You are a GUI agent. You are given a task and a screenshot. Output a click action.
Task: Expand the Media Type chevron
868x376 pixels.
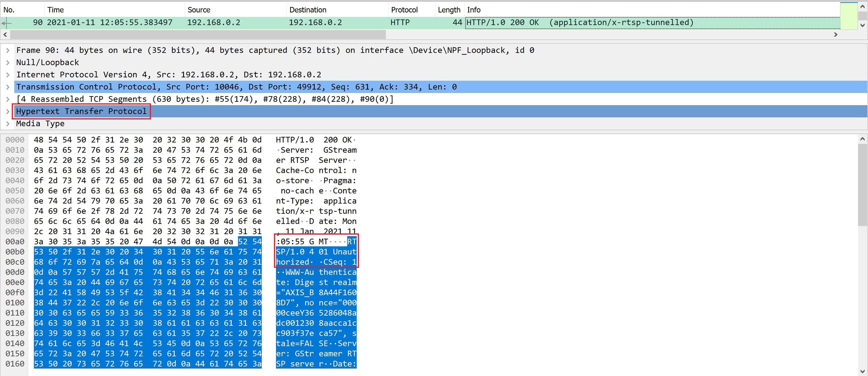8,124
